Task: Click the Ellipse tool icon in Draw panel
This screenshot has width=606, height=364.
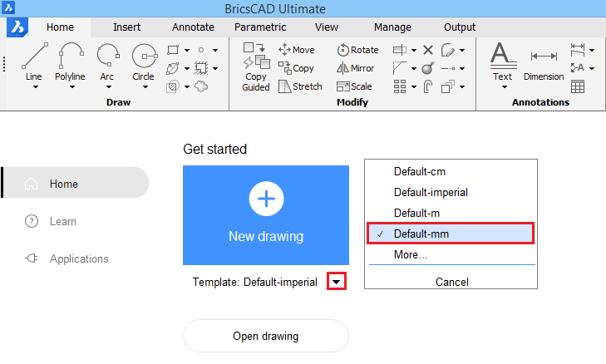Action: click(172, 68)
